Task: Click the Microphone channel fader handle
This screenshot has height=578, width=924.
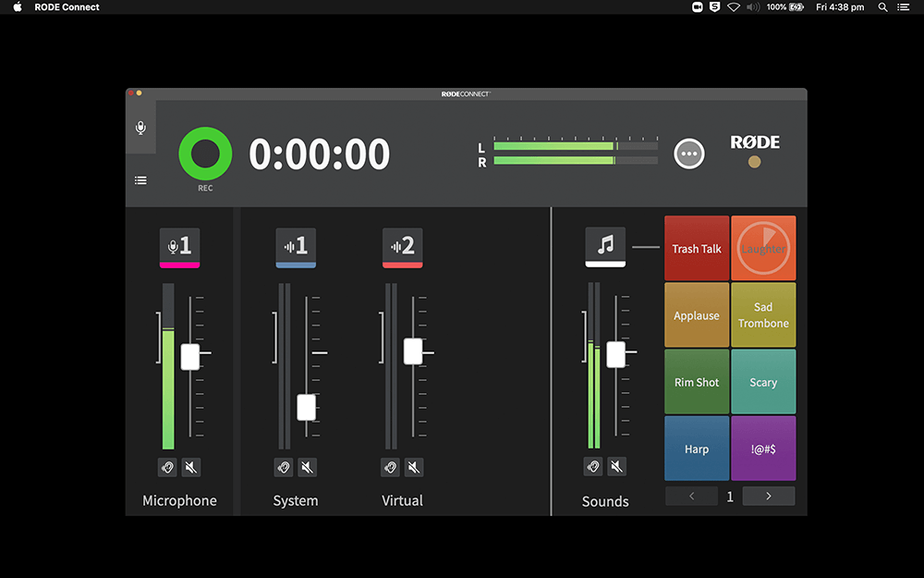Action: click(190, 357)
